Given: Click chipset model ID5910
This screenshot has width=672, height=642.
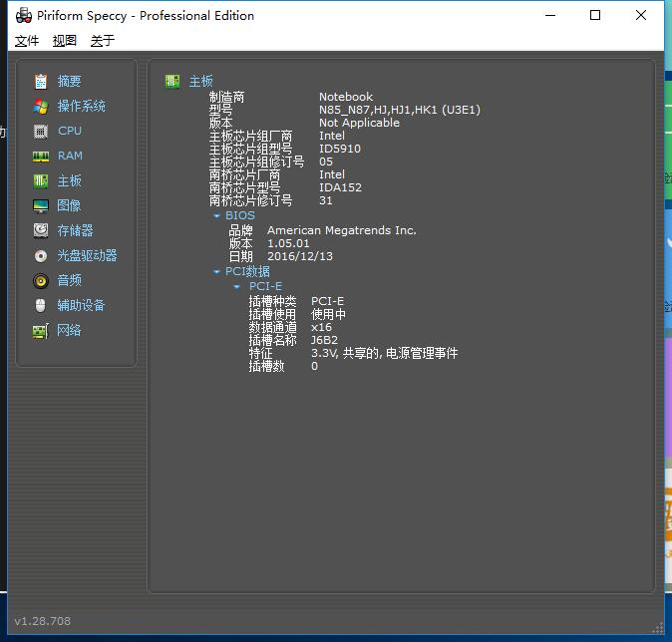Looking at the screenshot, I should tap(340, 149).
